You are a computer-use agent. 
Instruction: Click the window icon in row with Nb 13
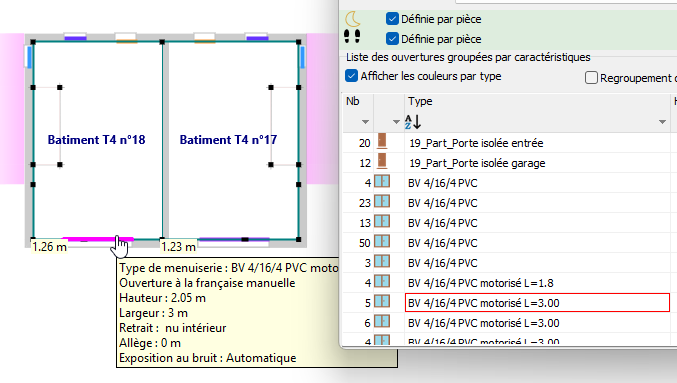(x=382, y=222)
